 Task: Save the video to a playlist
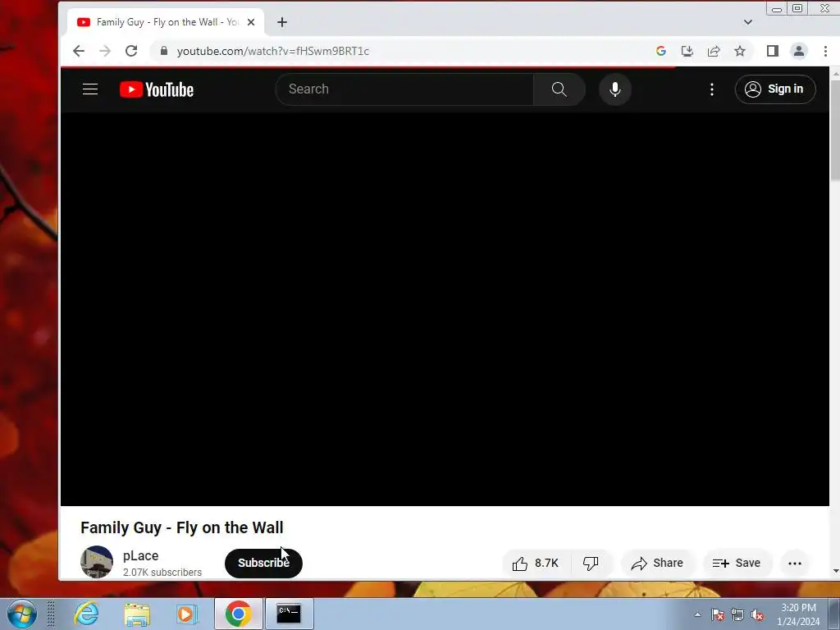tap(737, 563)
